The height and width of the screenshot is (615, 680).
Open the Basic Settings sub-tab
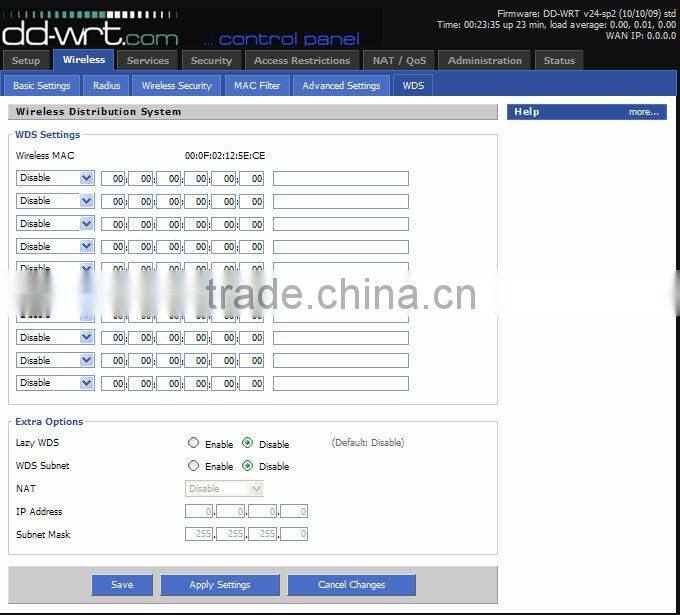tap(42, 85)
